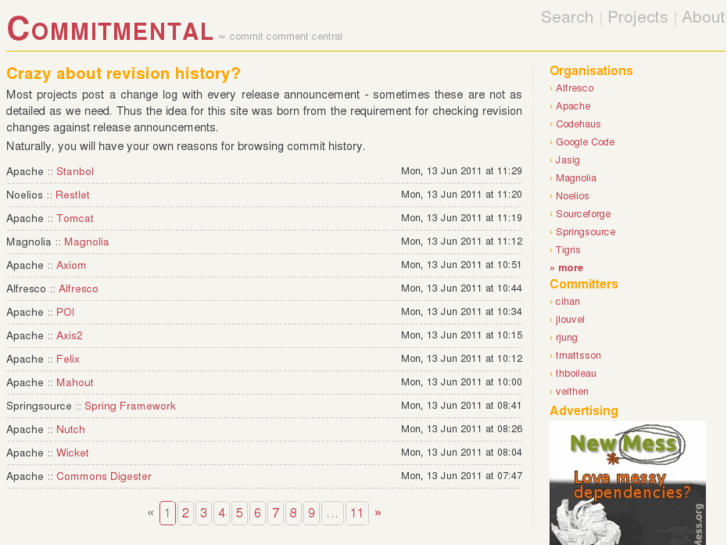Screen dimensions: 727x545
Task: Open the Stanbol project link
Action: coord(75,172)
